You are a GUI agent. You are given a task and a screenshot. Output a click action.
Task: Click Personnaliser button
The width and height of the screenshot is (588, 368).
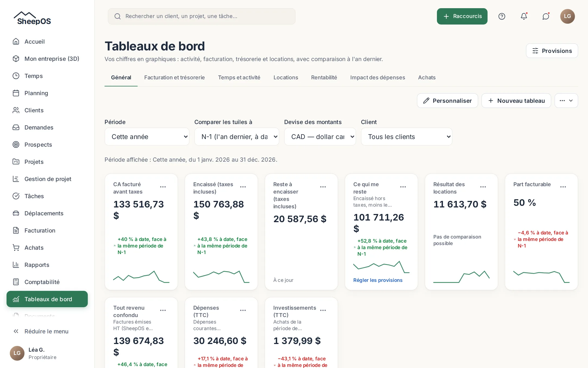pyautogui.click(x=448, y=101)
